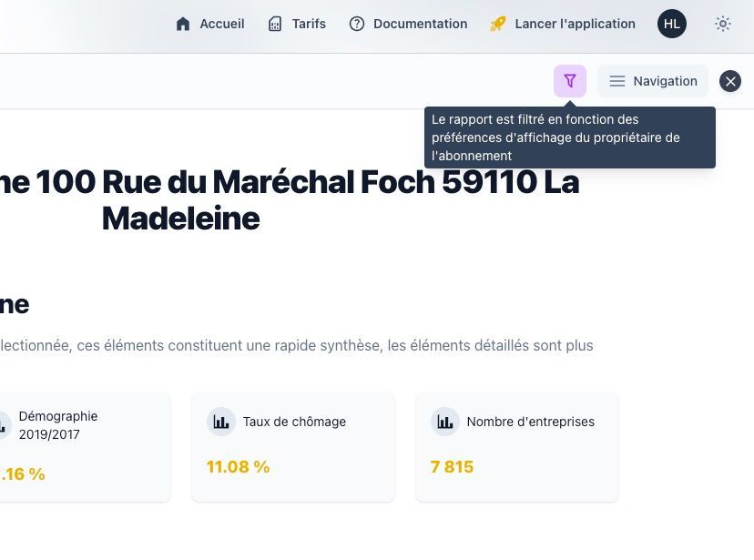Click the Nombre d'entreprises card showing 7 815
Image resolution: width=754 pixels, height=560 pixels.
tap(516, 446)
